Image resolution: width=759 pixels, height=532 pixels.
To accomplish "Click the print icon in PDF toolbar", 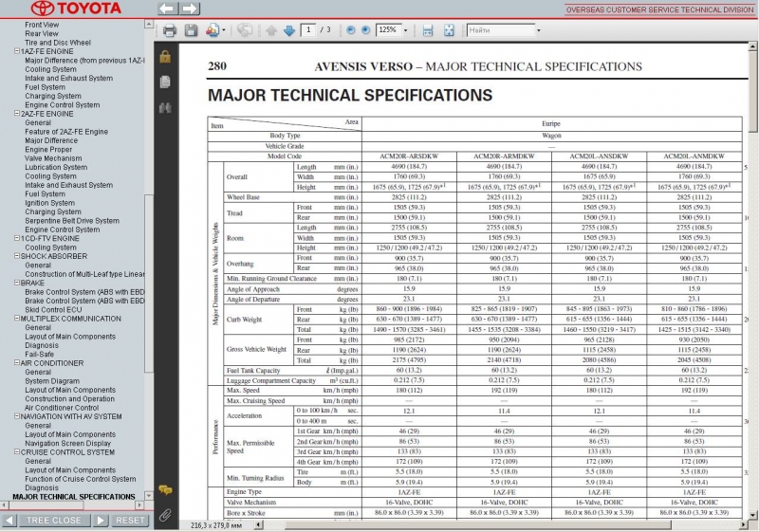I will click(x=170, y=30).
